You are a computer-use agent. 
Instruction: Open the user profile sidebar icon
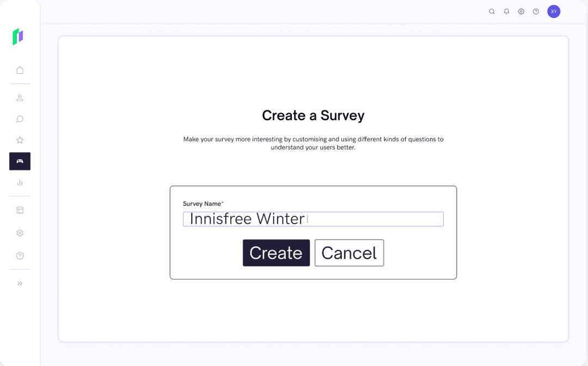coord(20,98)
